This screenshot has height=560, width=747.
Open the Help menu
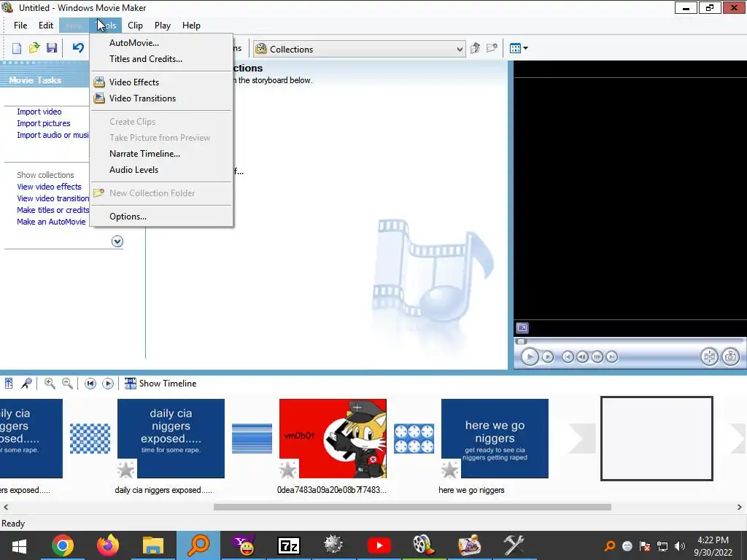[191, 26]
